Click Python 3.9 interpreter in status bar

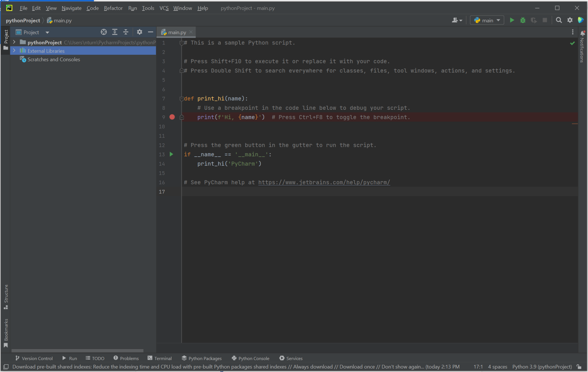[x=542, y=367]
